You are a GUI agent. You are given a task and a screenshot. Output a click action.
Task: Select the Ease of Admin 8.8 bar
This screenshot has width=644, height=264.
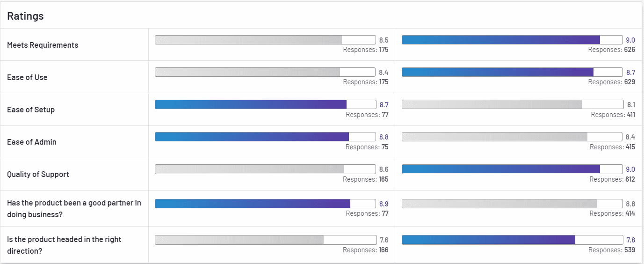265,137
